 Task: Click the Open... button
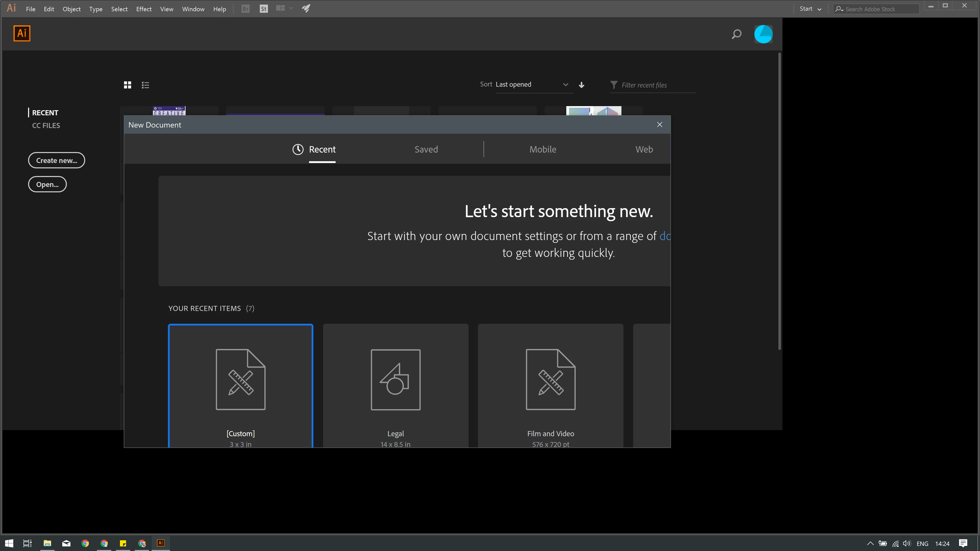pos(47,184)
